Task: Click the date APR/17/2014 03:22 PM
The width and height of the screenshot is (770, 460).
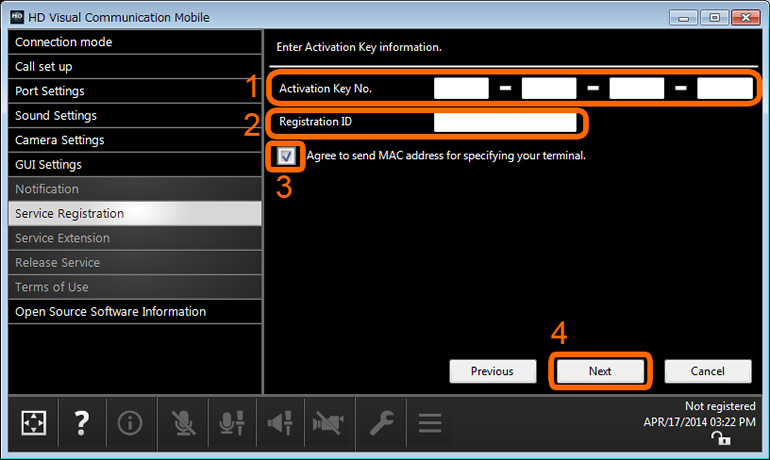Action: click(x=699, y=422)
